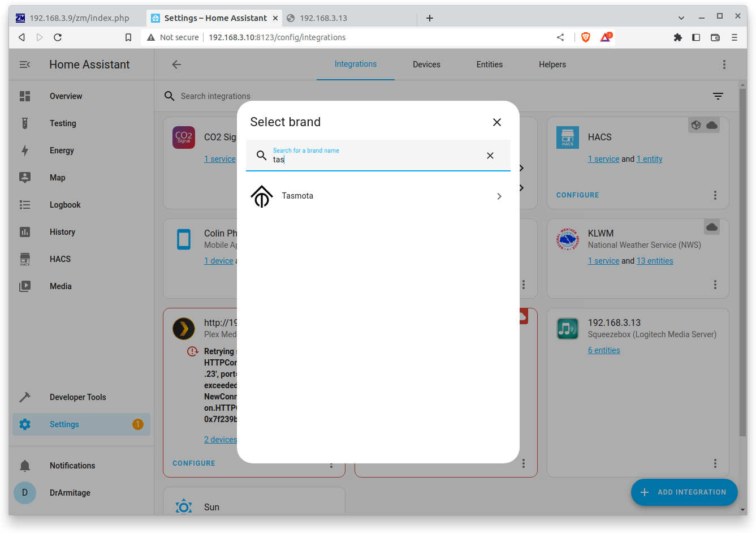Open KLWM card options menu
This screenshot has width=756, height=533.
point(715,285)
